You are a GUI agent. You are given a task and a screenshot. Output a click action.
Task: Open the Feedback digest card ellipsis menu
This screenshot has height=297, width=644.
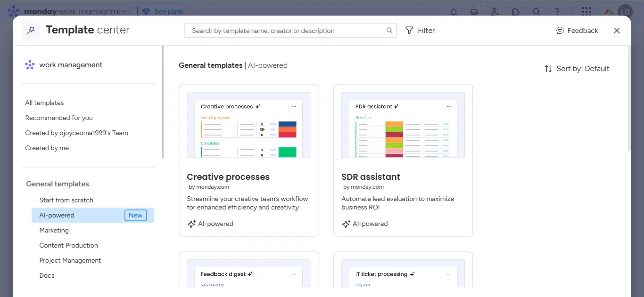point(294,274)
